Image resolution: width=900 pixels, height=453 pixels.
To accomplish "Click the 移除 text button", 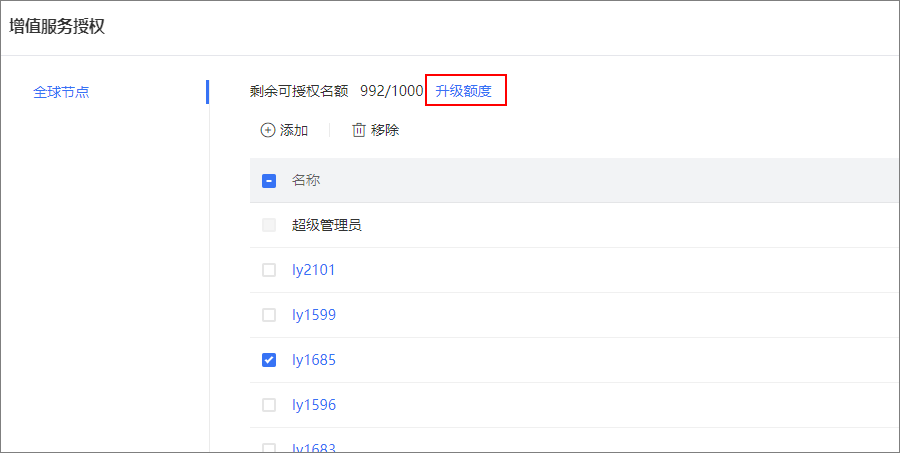I will (385, 130).
